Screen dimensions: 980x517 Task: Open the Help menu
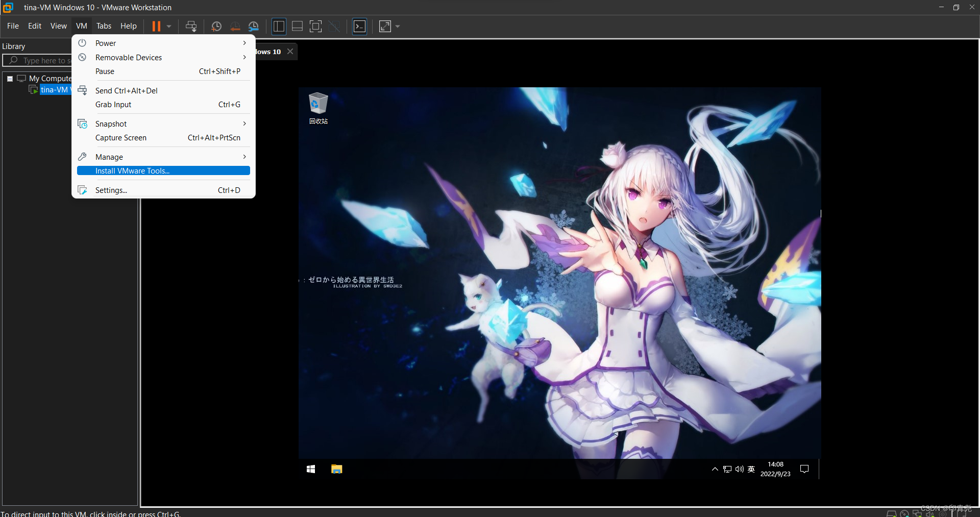[x=129, y=26]
